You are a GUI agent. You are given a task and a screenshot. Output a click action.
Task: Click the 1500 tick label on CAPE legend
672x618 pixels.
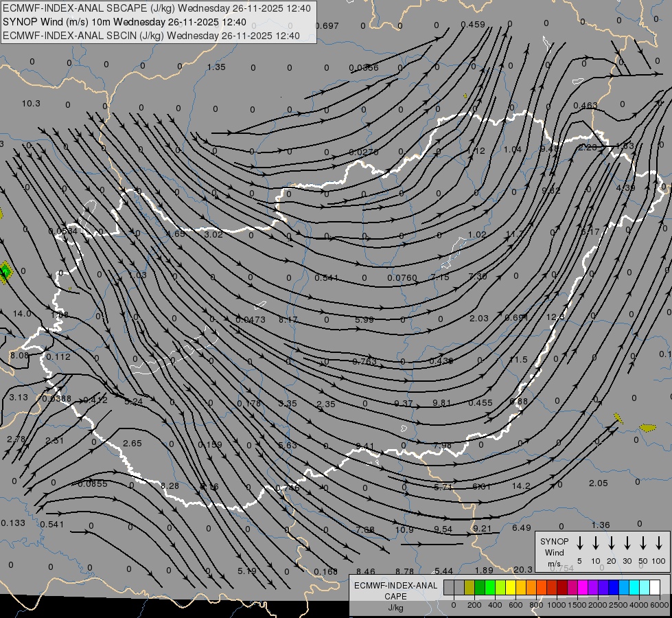(577, 605)
